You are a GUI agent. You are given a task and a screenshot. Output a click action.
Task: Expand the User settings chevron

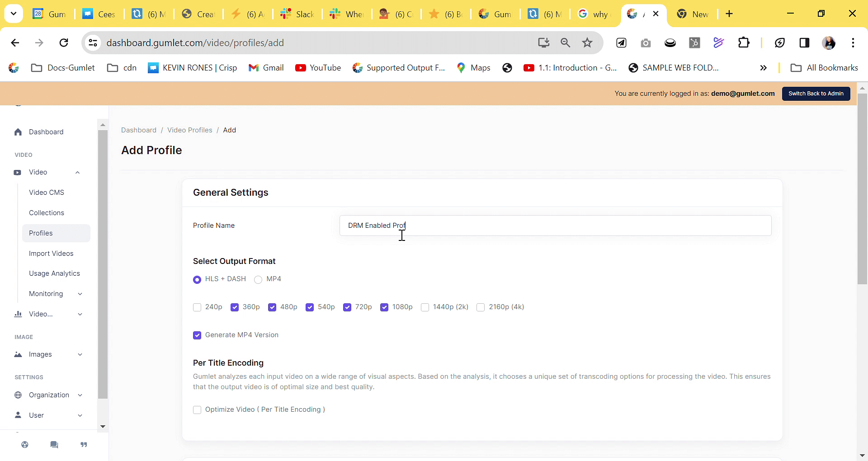pyautogui.click(x=80, y=415)
